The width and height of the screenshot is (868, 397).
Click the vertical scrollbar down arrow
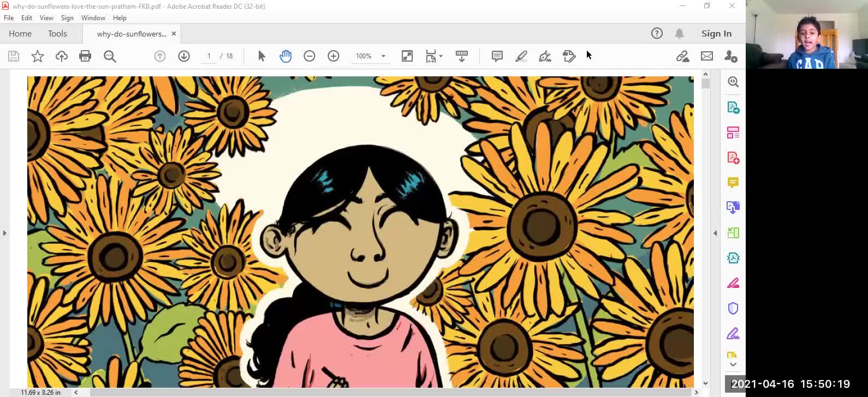coord(705,383)
